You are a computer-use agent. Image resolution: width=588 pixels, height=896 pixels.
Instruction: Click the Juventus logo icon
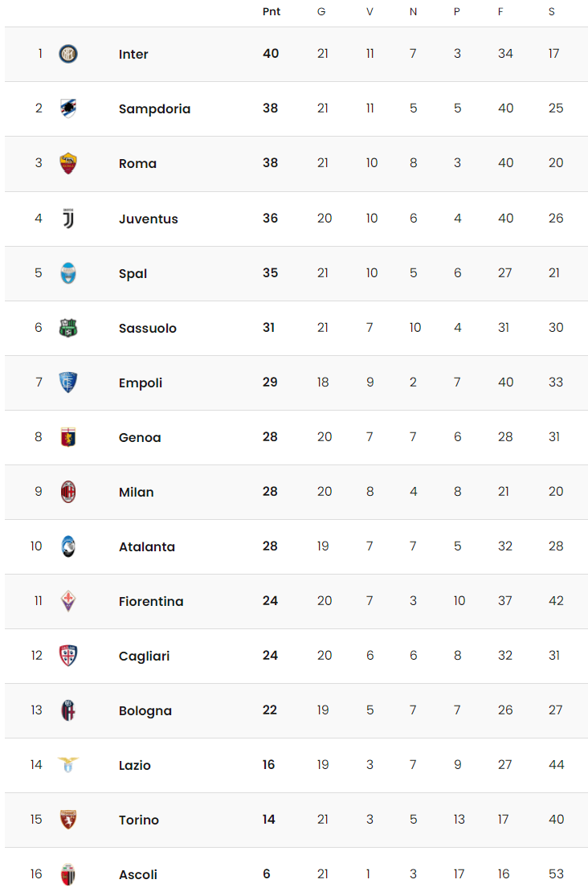pyautogui.click(x=68, y=219)
